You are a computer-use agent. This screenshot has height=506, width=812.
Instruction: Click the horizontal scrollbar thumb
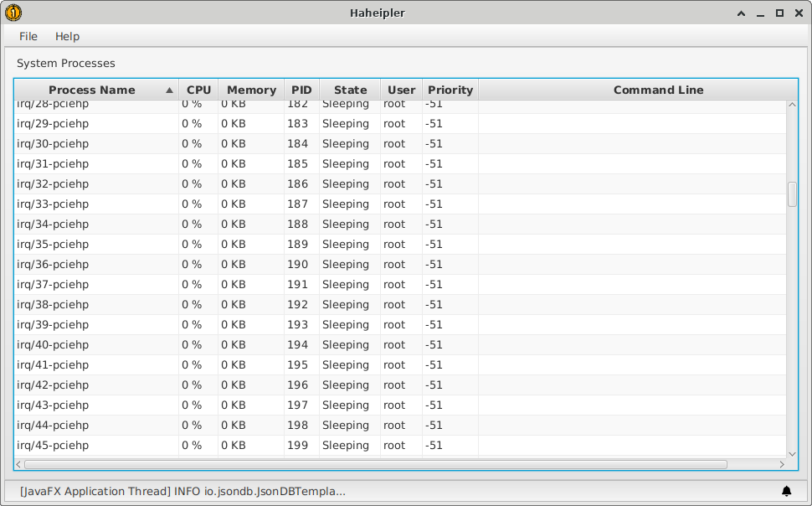pos(375,464)
